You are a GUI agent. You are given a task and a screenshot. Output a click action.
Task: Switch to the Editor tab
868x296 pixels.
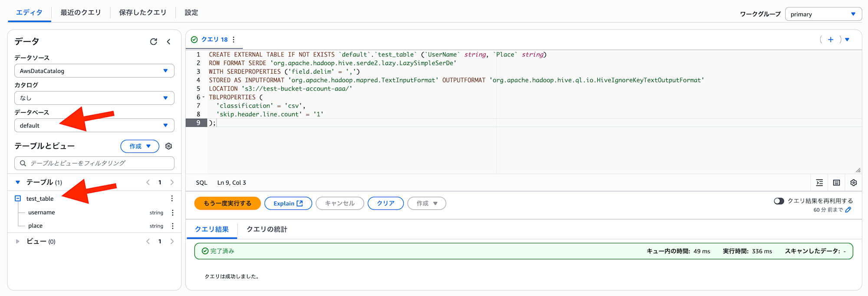30,13
